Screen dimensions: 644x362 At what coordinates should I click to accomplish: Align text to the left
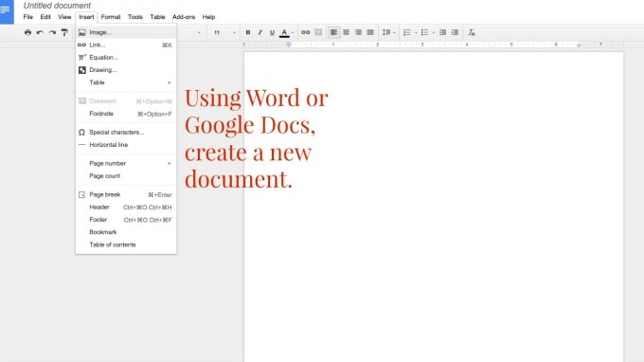[x=334, y=32]
